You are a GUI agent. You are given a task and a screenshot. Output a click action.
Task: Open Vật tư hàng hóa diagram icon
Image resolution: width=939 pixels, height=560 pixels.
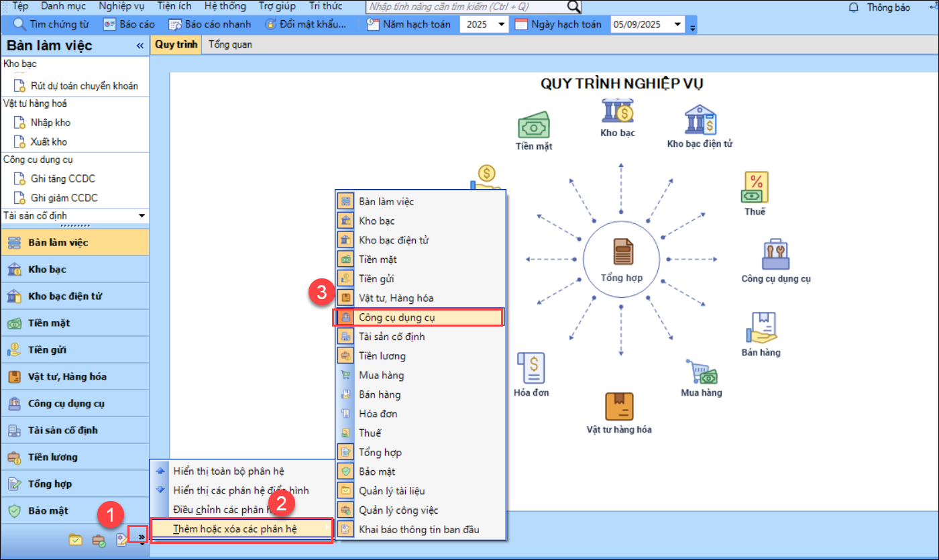[618, 406]
